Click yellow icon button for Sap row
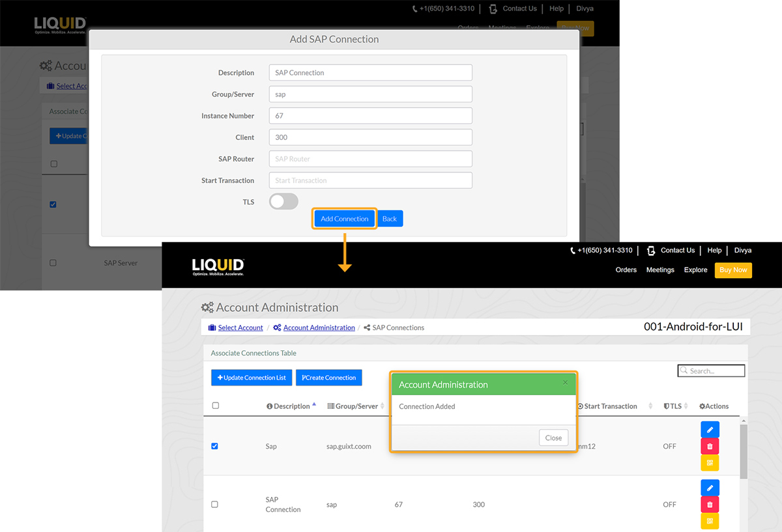 point(710,462)
